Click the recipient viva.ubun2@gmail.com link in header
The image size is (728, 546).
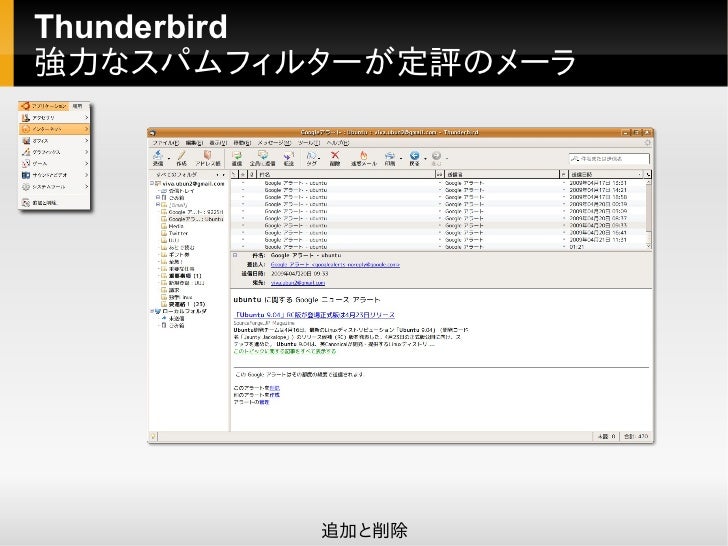pos(298,283)
